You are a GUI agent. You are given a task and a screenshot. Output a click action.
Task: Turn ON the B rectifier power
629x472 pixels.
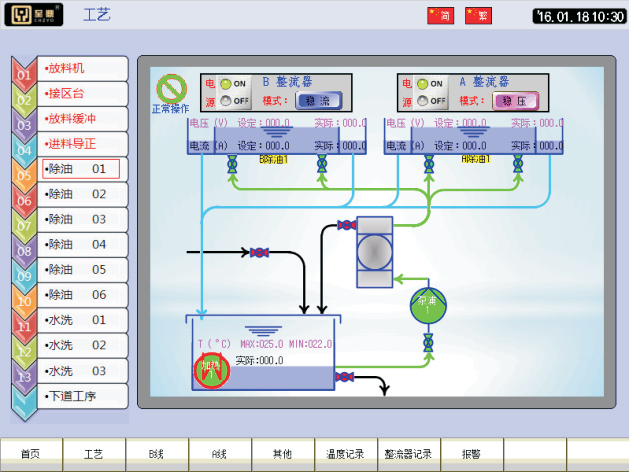pos(227,84)
